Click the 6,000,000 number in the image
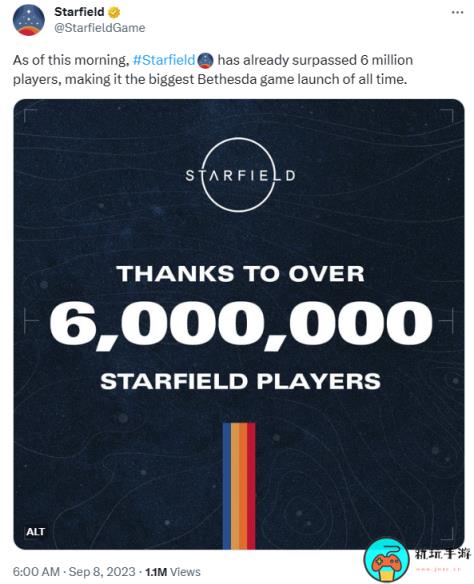The height and width of the screenshot is (584, 474). (x=241, y=325)
